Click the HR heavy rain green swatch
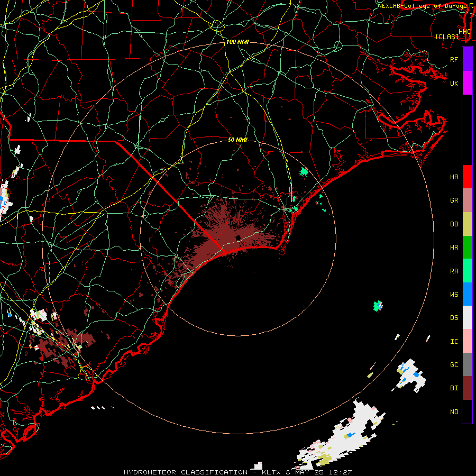 tap(467, 248)
